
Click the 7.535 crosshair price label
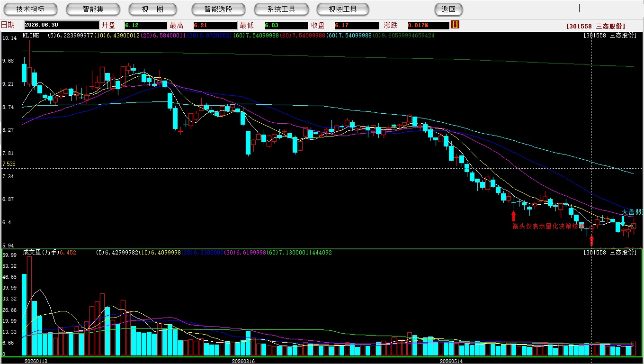pos(9,164)
